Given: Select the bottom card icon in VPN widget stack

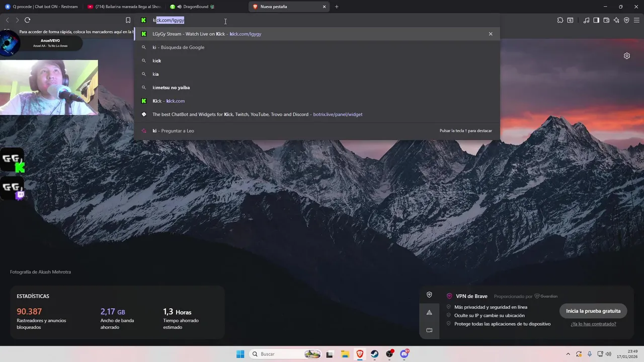Looking at the screenshot, I should (429, 330).
